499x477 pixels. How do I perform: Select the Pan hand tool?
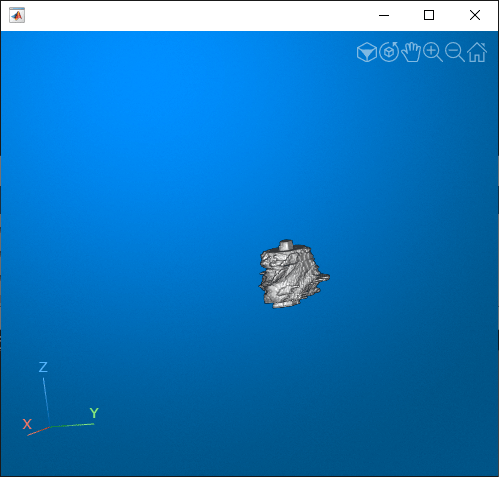tap(411, 52)
